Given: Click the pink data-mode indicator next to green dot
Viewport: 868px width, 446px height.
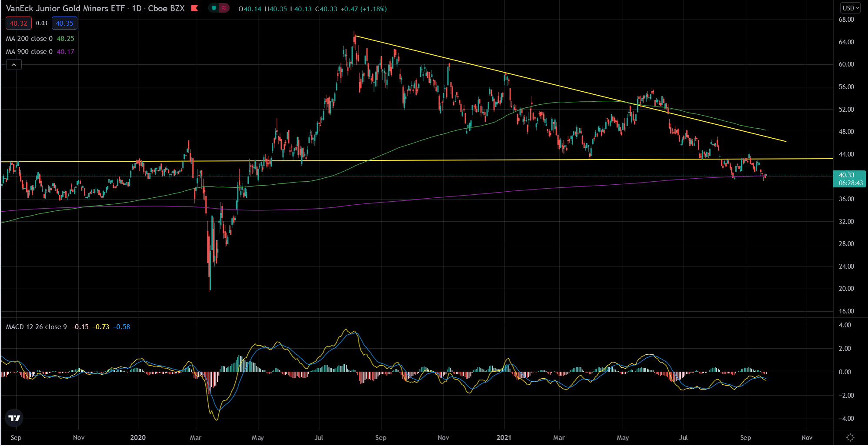Looking at the screenshot, I should point(224,8).
